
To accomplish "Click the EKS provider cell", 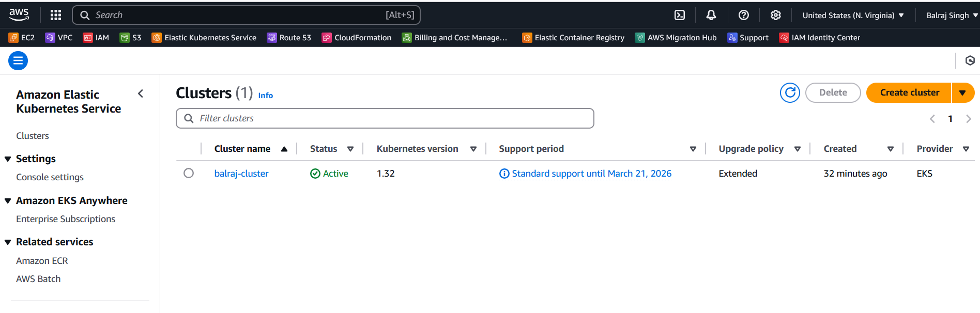I will point(924,174).
